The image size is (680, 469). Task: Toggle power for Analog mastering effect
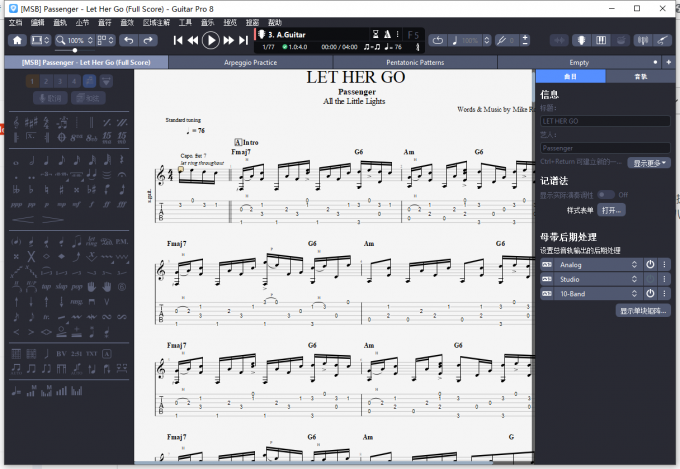coord(649,264)
